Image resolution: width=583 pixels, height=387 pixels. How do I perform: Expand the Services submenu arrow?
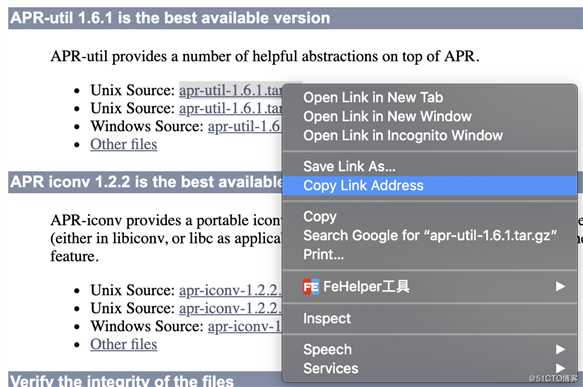560,368
